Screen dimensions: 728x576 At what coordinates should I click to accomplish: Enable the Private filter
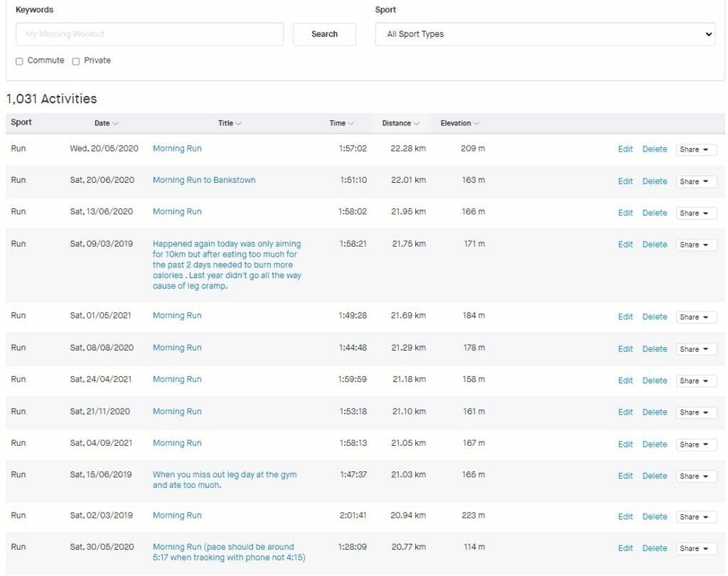(75, 60)
